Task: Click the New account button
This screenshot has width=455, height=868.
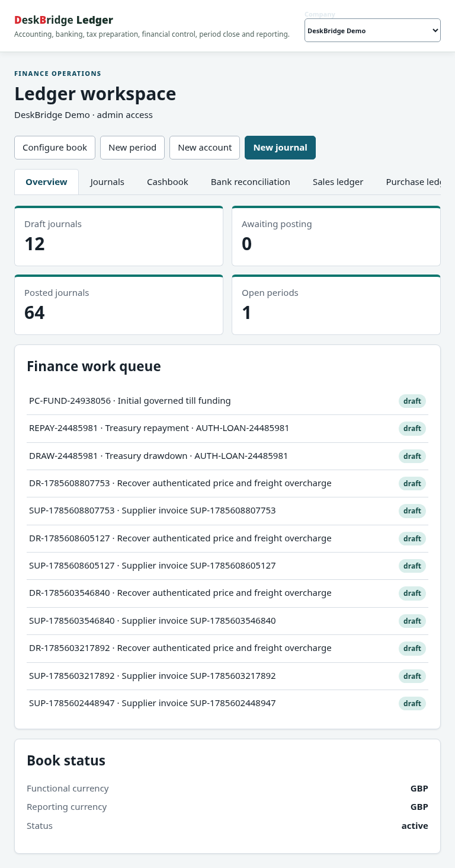Action: click(x=204, y=148)
